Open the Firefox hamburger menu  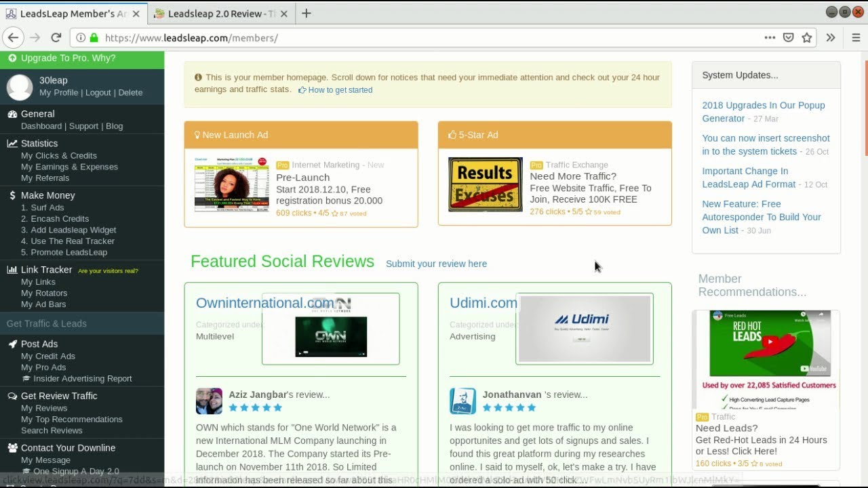(x=856, y=38)
